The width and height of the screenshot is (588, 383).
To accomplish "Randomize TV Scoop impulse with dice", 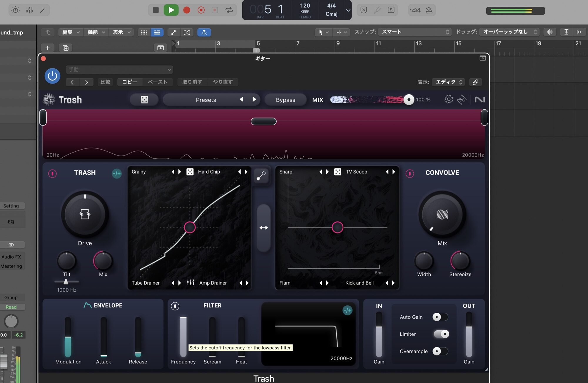I will (x=338, y=172).
